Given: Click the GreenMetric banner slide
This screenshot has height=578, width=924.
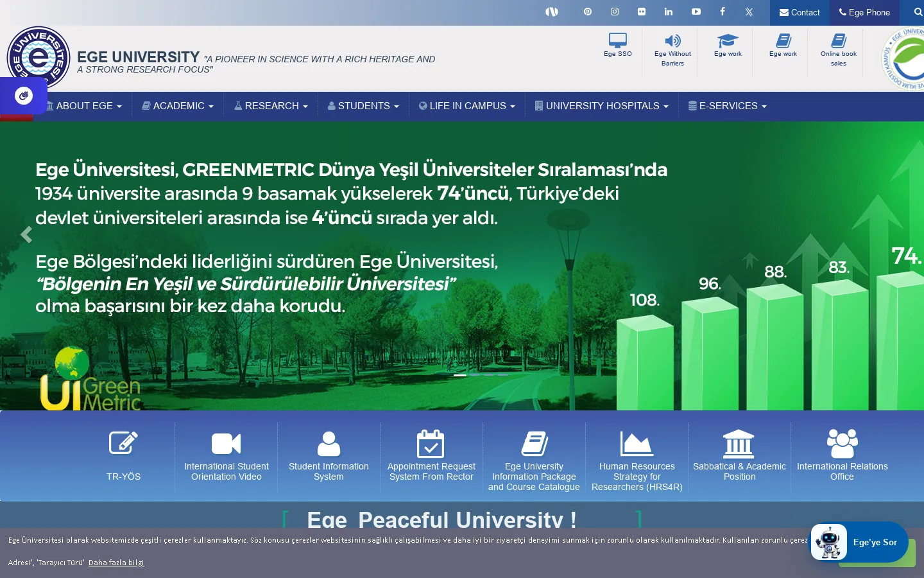Looking at the screenshot, I should click(x=462, y=266).
